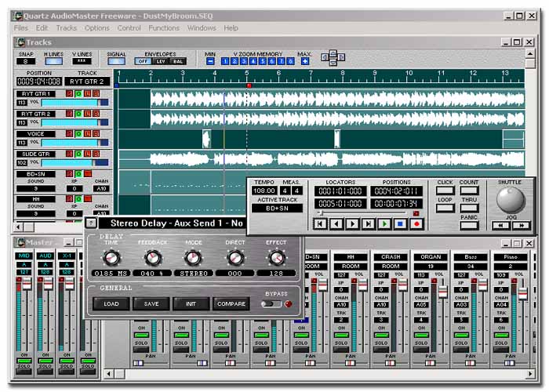Open the Edit menu

(42, 28)
